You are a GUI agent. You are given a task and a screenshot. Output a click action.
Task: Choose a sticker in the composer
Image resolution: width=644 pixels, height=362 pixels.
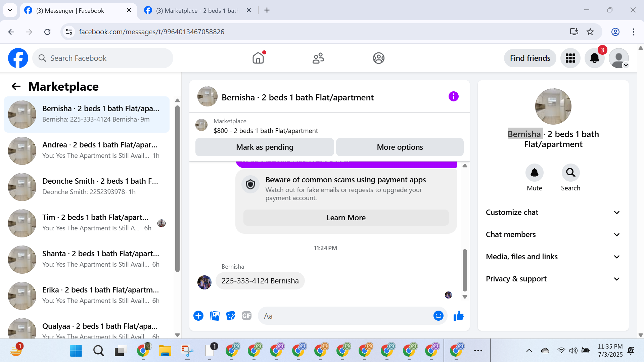click(231, 316)
